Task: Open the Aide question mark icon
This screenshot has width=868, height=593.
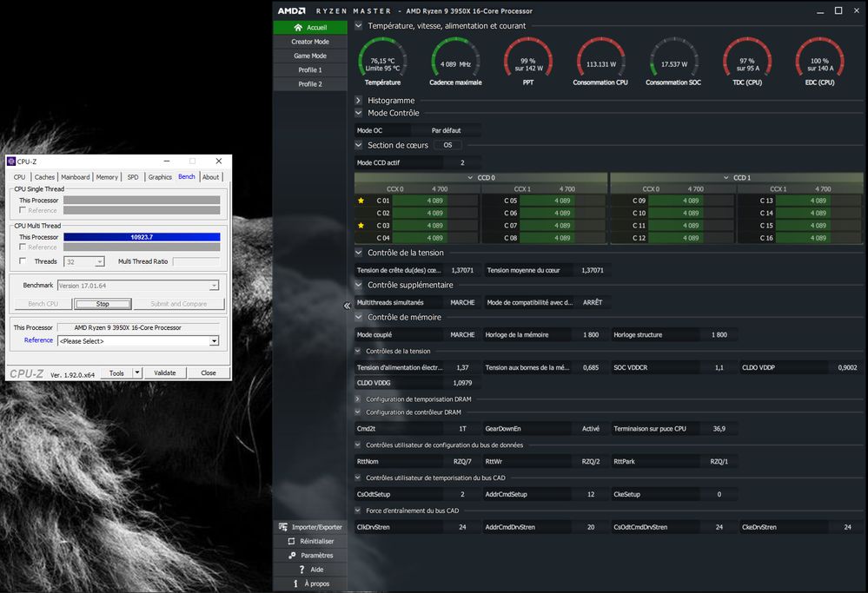Action: click(x=301, y=570)
